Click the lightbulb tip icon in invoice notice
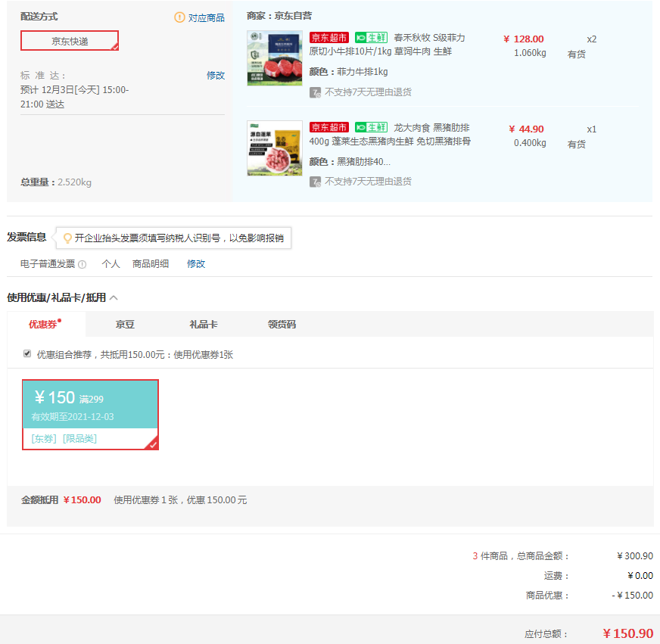 (67, 238)
